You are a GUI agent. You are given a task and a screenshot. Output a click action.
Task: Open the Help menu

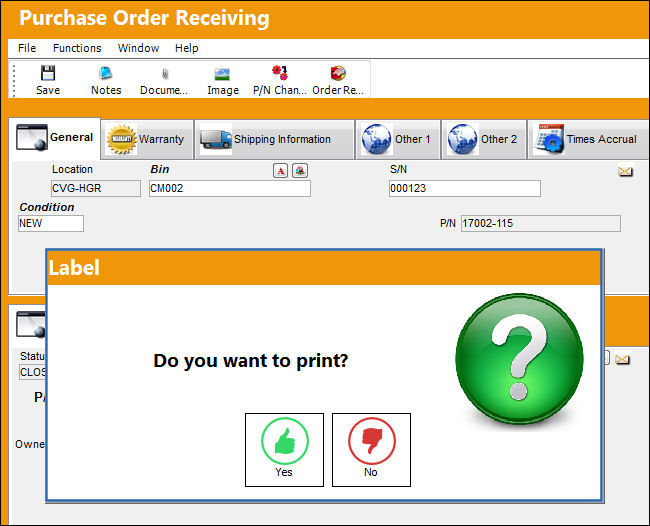pos(187,48)
